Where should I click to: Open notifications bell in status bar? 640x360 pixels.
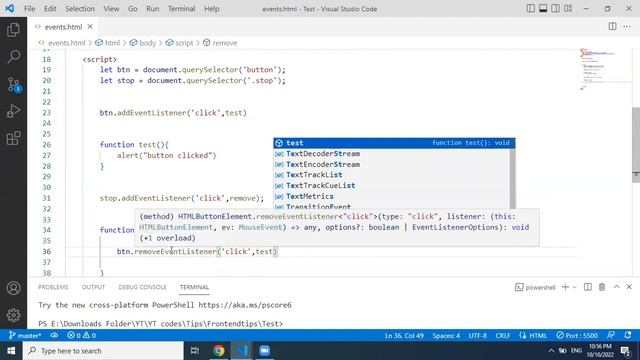628,336
